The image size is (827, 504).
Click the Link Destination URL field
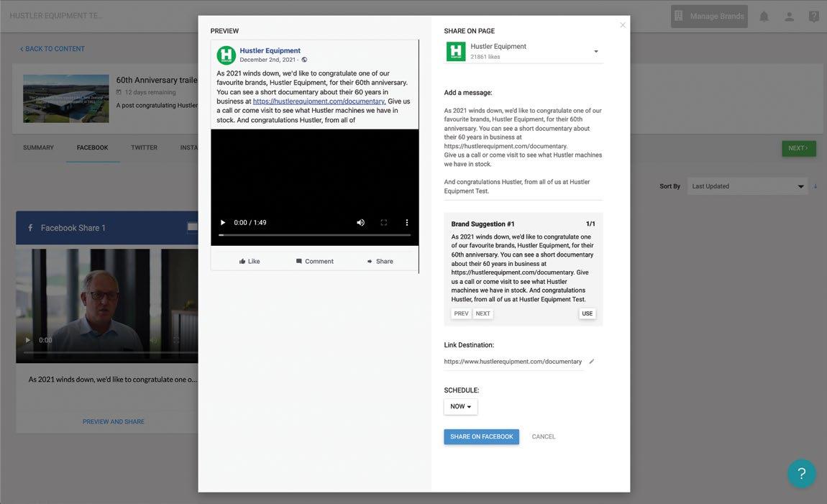[513, 362]
